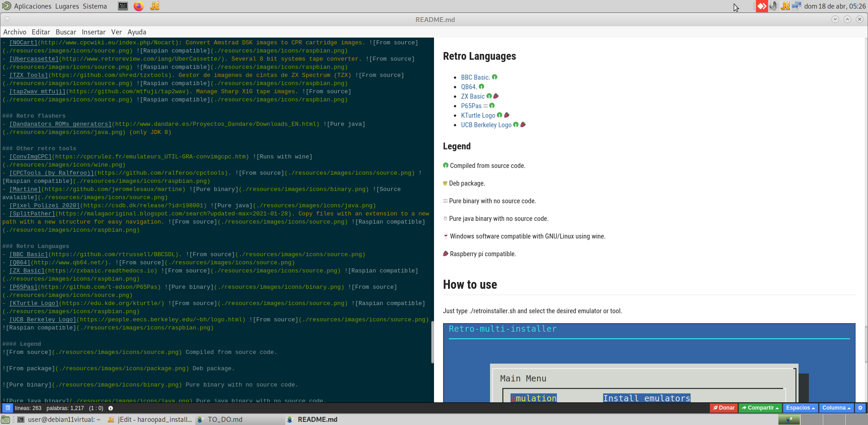Click the [NOCart] link text in editor
Image resolution: width=868 pixels, height=425 pixels.
click(24, 43)
